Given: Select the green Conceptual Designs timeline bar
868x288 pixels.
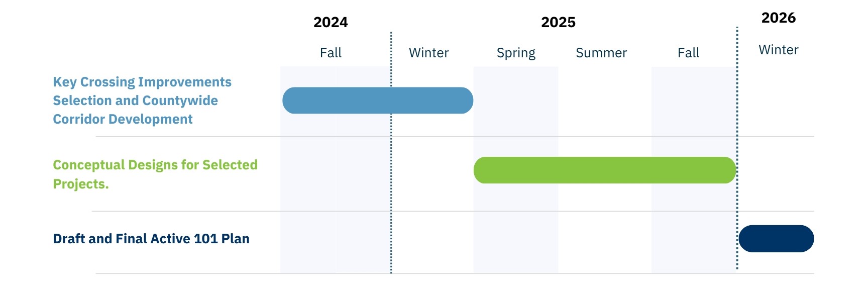Looking at the screenshot, I should coord(604,170).
